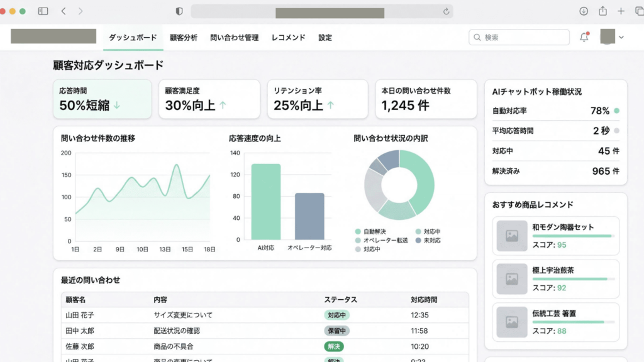Screen dimensions: 644x362
Task: Open the Safari downloads icon
Action: point(584,11)
